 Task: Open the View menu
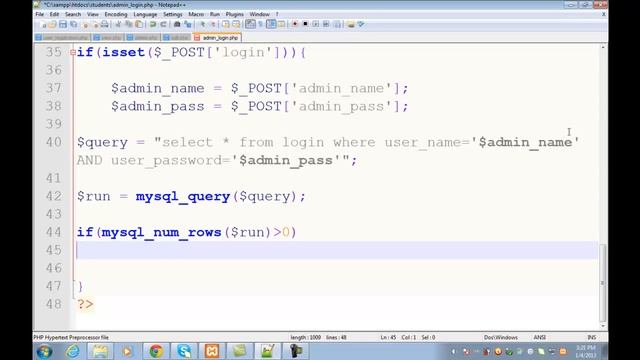click(93, 14)
